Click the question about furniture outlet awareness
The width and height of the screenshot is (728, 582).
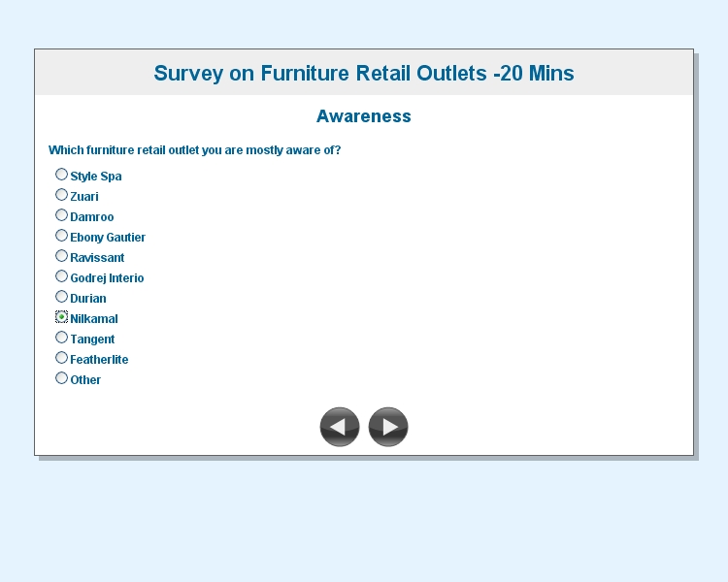[x=194, y=150]
